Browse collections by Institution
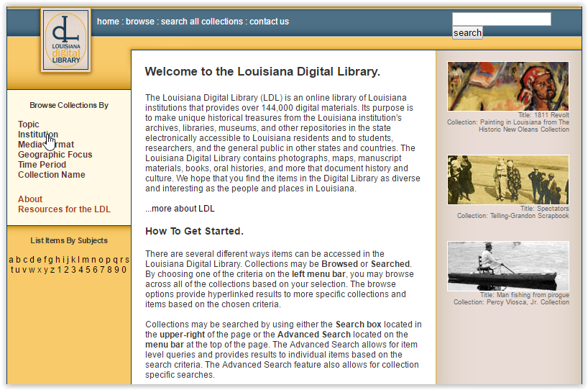Viewport: 588px width, 390px height. click(x=38, y=135)
